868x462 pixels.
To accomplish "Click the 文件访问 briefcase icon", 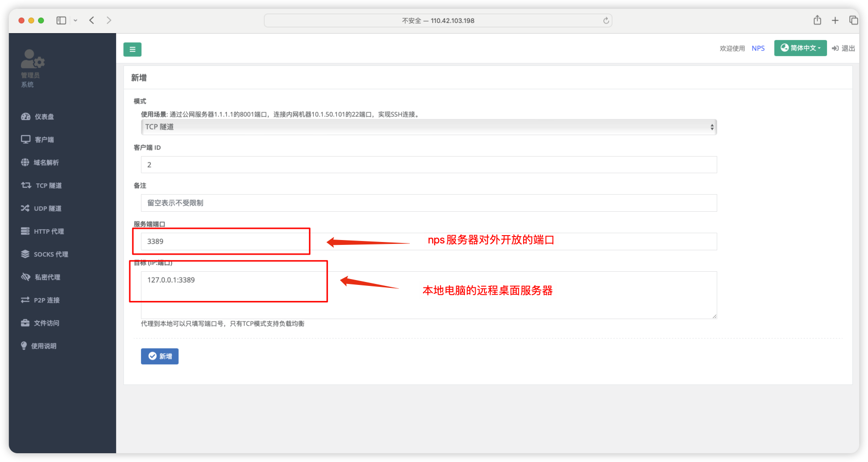I will (x=25, y=323).
